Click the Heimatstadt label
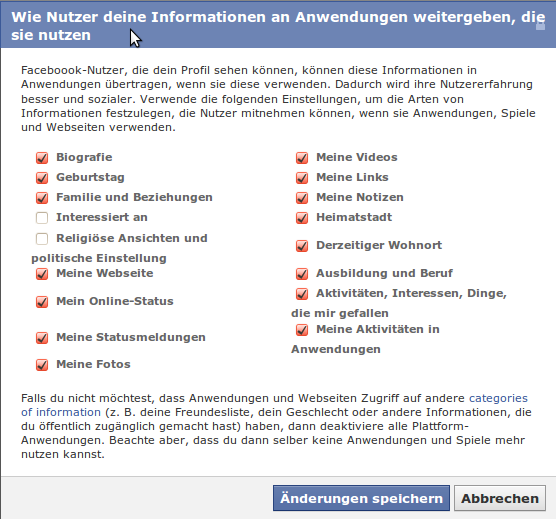The width and height of the screenshot is (556, 519). pos(354,217)
